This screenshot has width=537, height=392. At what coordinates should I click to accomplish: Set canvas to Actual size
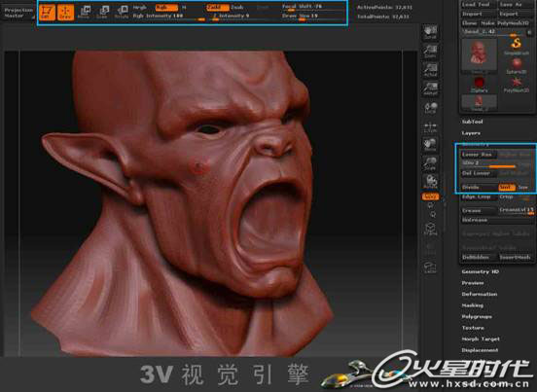(430, 70)
